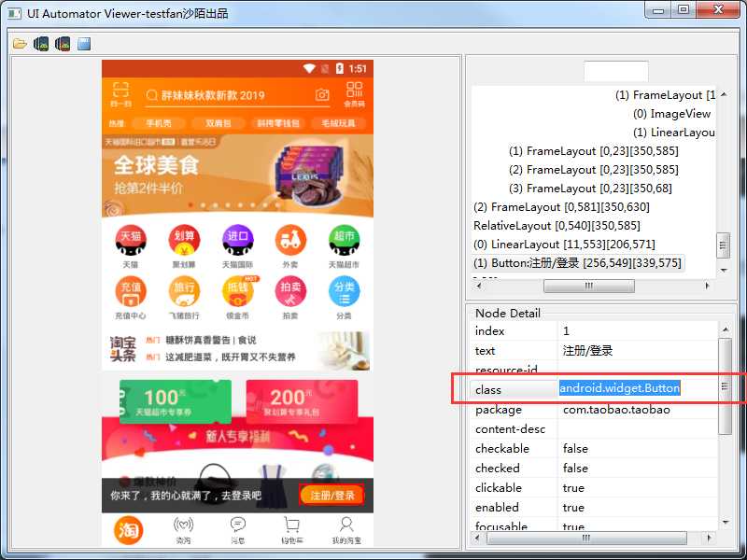Click the search box with 胖妹妹秋款新款 2019
The image size is (747, 560).
(238, 95)
